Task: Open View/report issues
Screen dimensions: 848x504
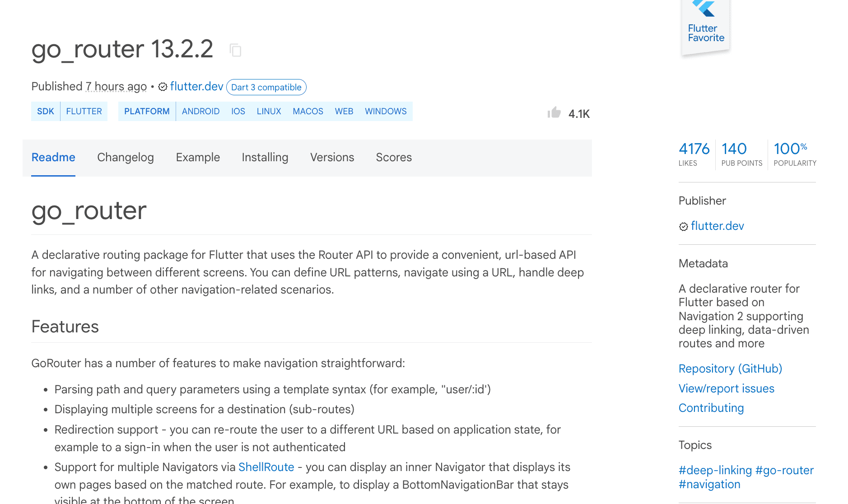Action: (726, 388)
